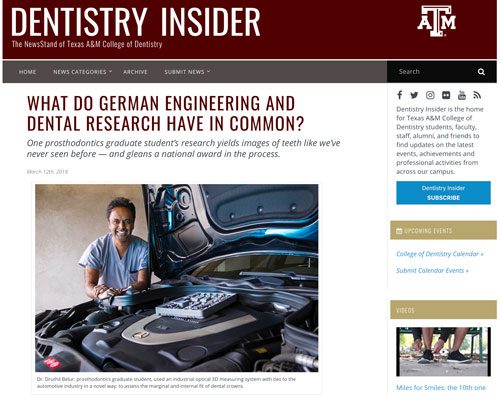Click the search magnifying glass icon
Image resolution: width=500 pixels, height=398 pixels.
point(481,72)
